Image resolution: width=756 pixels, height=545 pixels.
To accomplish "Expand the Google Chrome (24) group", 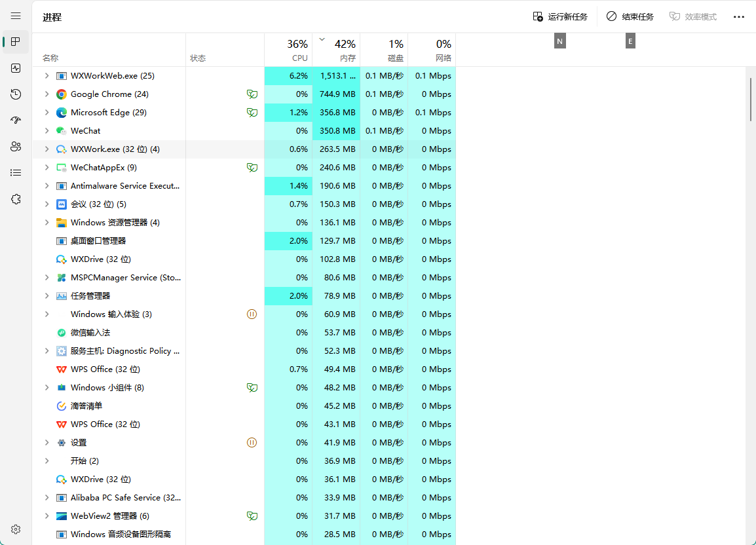I will [x=47, y=94].
